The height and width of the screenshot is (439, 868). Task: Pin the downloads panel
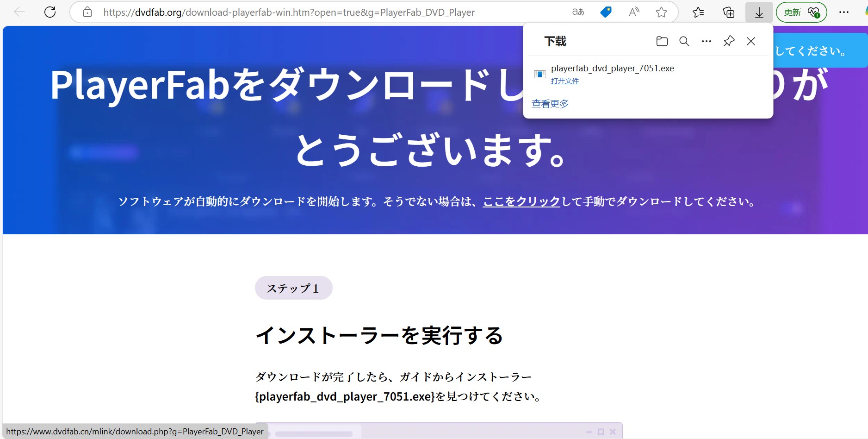tap(729, 41)
